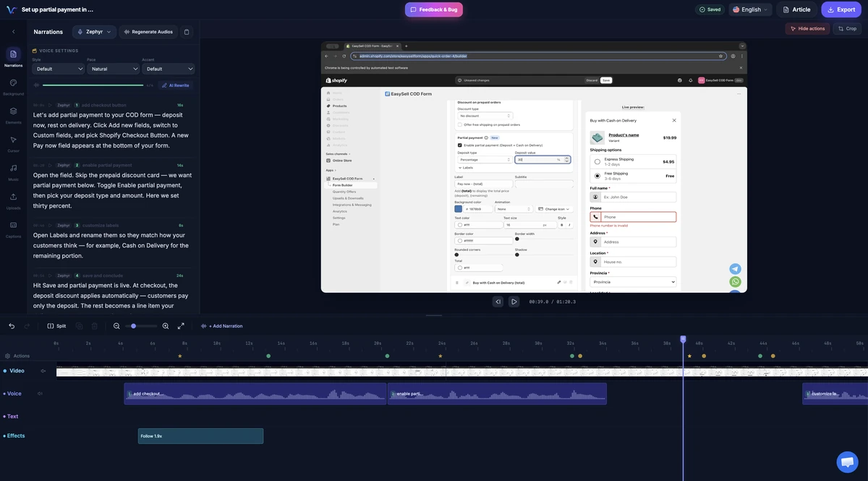This screenshot has height=481, width=868.
Task: Click Feedback & Bug button
Action: [x=434, y=9]
